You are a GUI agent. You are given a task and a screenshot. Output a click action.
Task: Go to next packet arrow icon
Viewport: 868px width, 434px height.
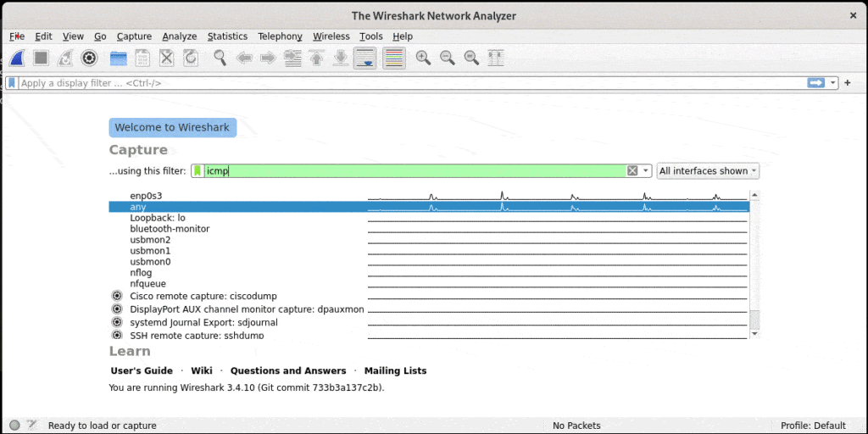pos(268,58)
